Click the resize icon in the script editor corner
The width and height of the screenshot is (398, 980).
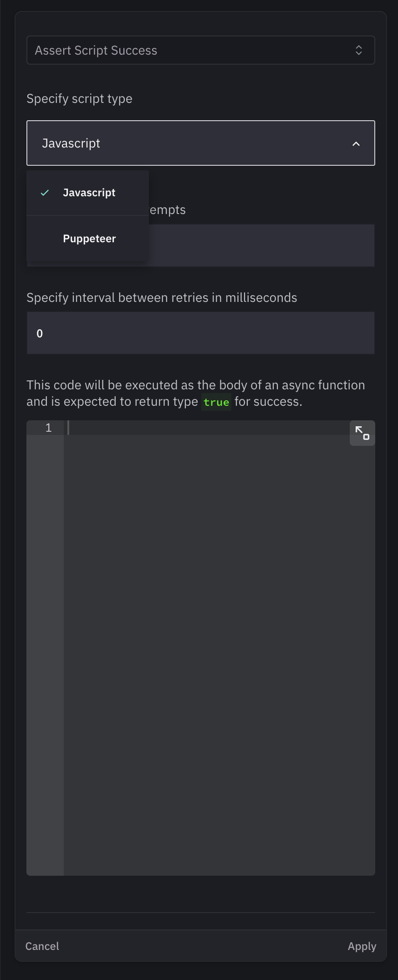click(362, 434)
